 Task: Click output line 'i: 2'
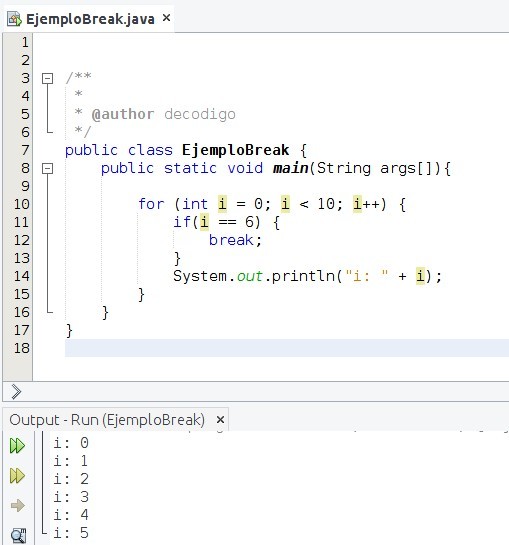pyautogui.click(x=71, y=479)
